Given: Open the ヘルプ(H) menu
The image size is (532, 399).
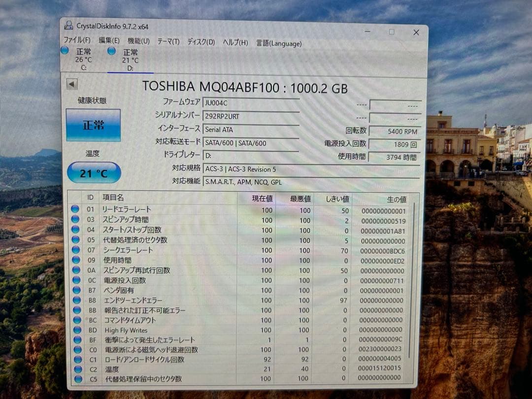Looking at the screenshot, I should click(x=235, y=42).
